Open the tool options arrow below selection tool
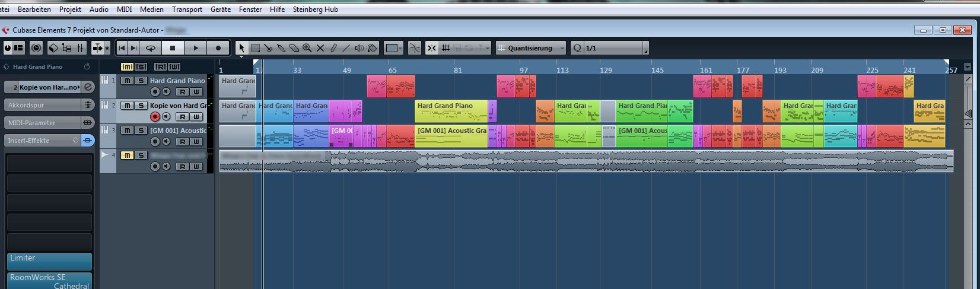Screen dimensions: 980x289 click(x=241, y=57)
